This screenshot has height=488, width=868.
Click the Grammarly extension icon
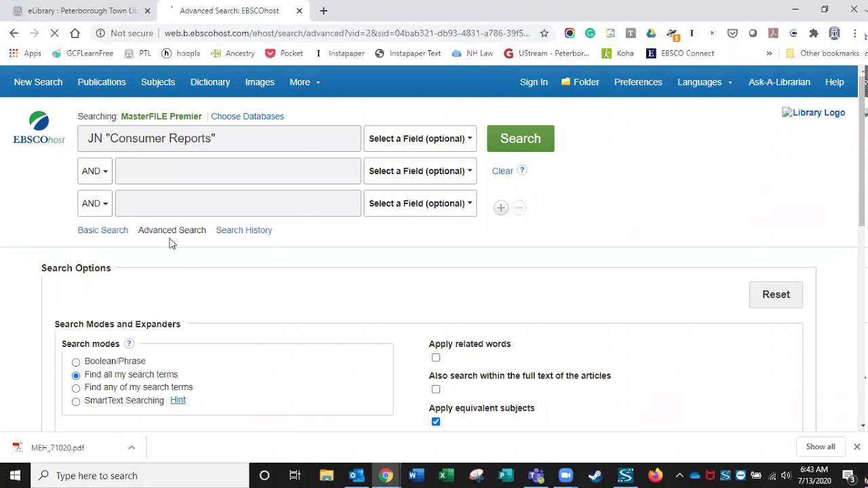[x=590, y=33]
